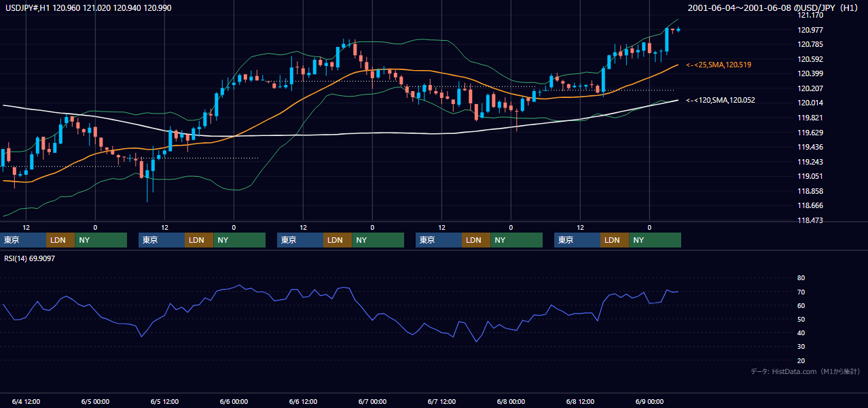This screenshot has height=408, width=868.
Task: Click the RSI 30 level label
Action: (x=801, y=347)
